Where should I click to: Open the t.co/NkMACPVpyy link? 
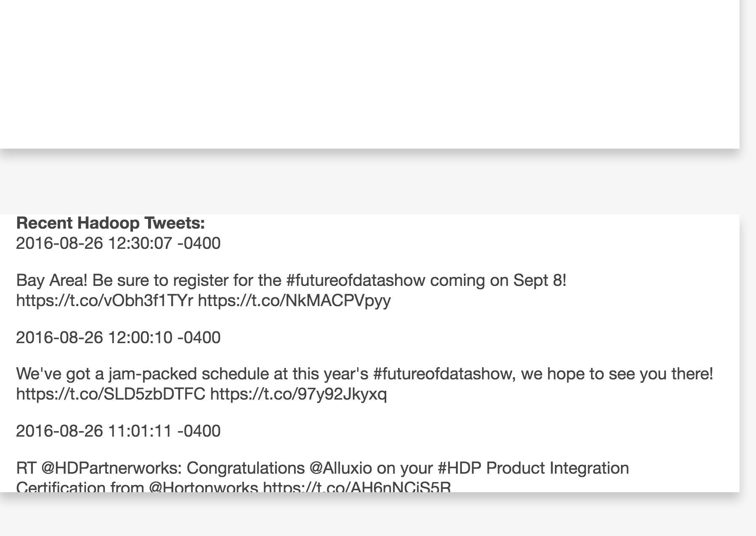tap(294, 301)
